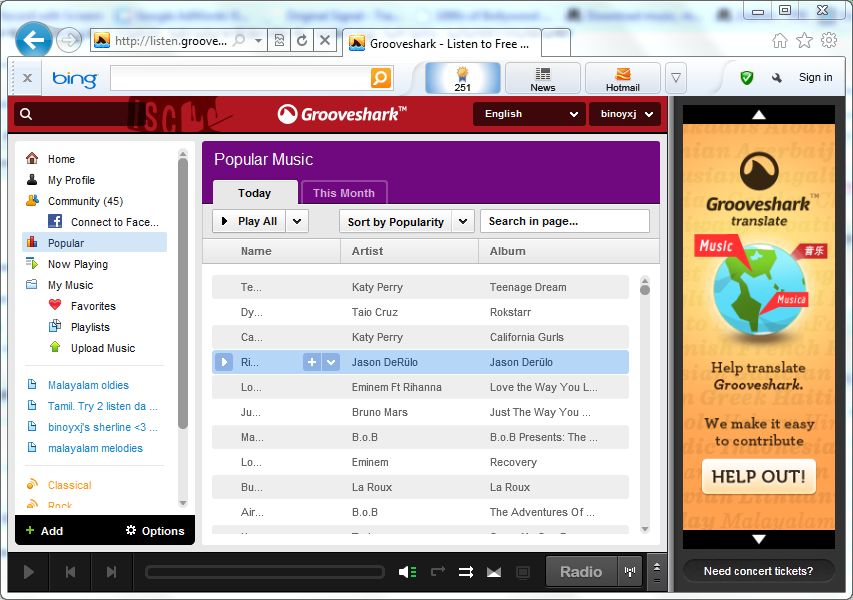Click the green shield security icon
This screenshot has width=853, height=600.
[x=746, y=78]
